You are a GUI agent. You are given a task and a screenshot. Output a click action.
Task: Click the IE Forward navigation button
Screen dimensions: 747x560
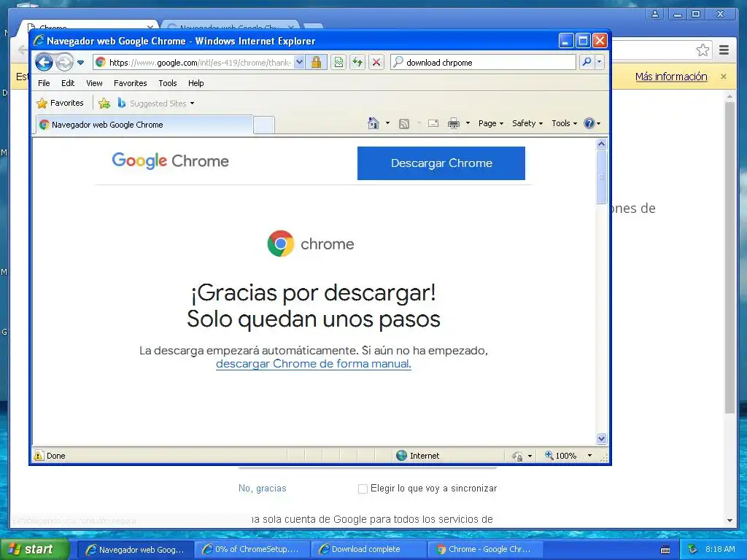pos(64,62)
